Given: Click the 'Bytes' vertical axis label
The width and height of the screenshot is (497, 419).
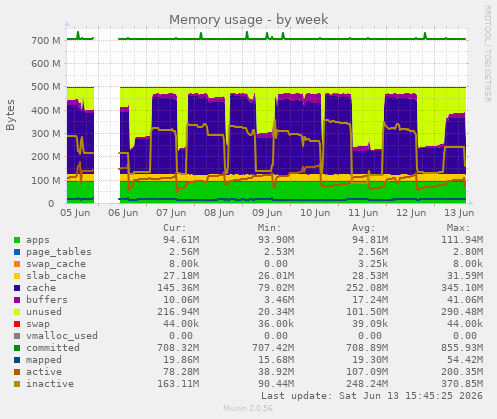Looking at the screenshot, I should click(10, 115).
